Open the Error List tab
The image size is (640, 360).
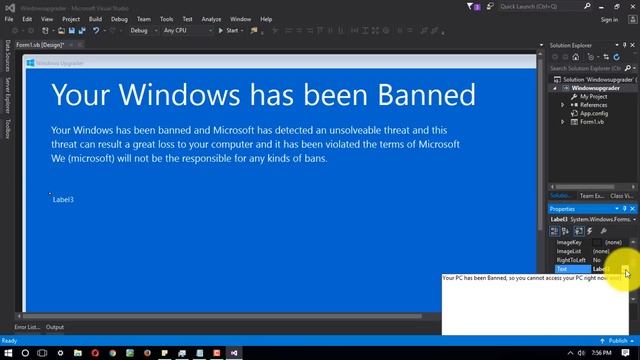[x=27, y=327]
